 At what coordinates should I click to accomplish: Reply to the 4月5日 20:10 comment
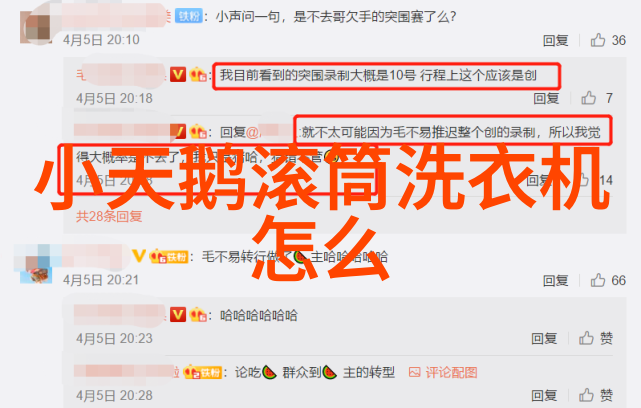click(556, 40)
